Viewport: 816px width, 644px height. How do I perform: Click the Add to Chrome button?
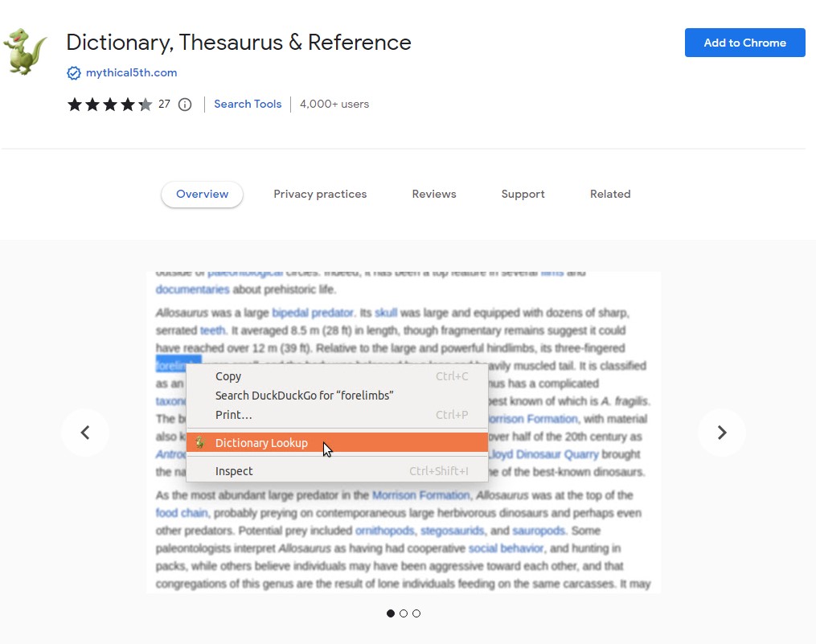point(744,43)
